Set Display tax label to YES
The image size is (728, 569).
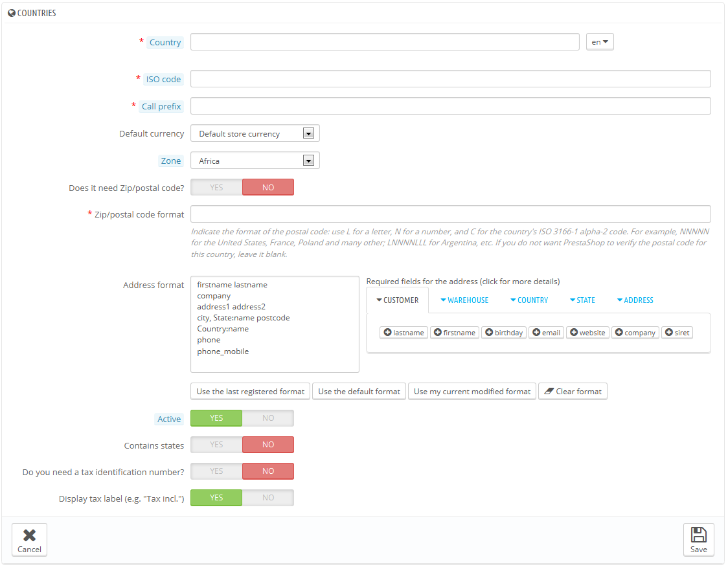216,498
